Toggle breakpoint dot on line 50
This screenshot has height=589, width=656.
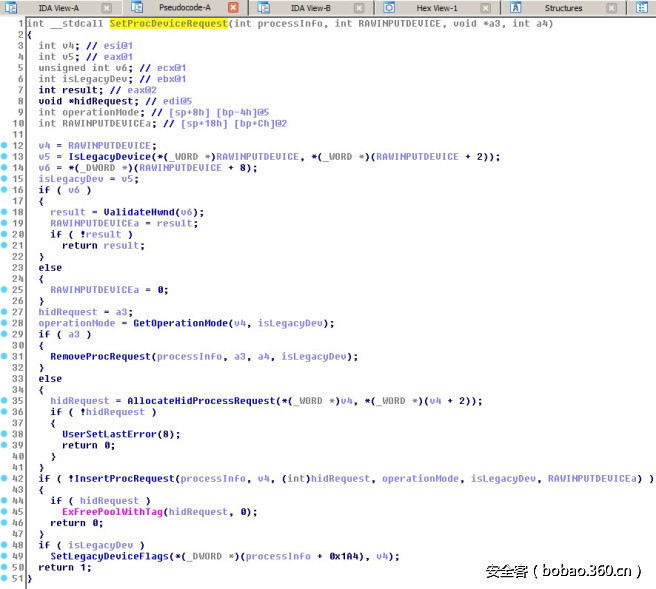click(x=4, y=567)
